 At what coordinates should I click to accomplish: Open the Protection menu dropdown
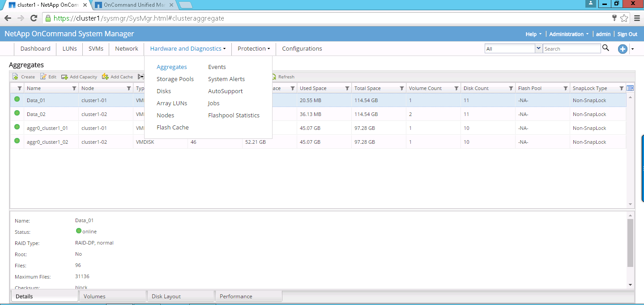pyautogui.click(x=254, y=48)
